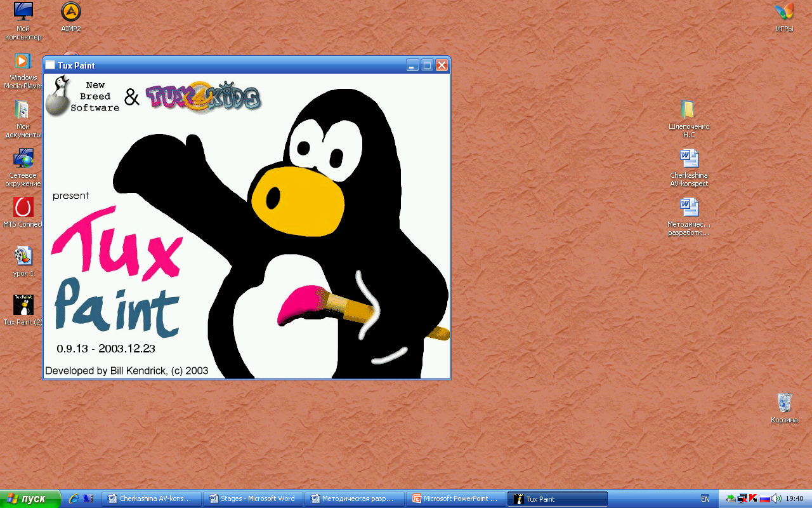Select the Tux Paint (2) desktop shortcut
This screenshot has width=812, height=508.
pyautogui.click(x=23, y=310)
